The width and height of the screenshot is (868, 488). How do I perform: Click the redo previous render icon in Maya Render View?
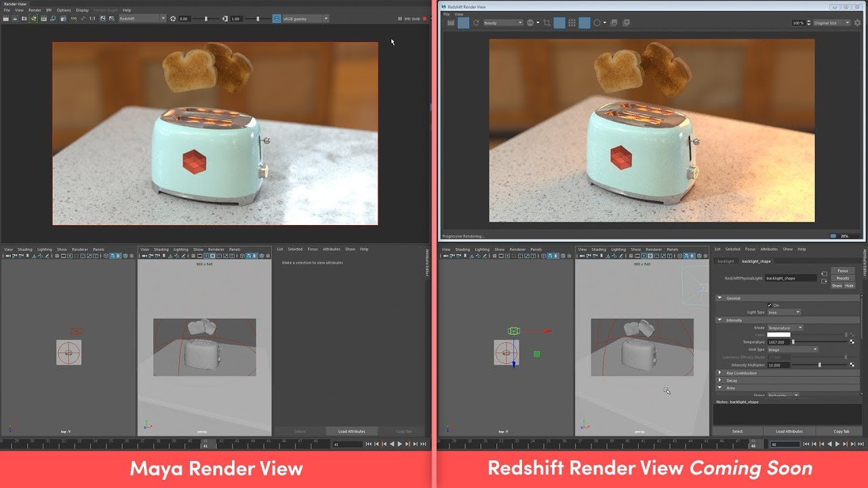[5, 18]
